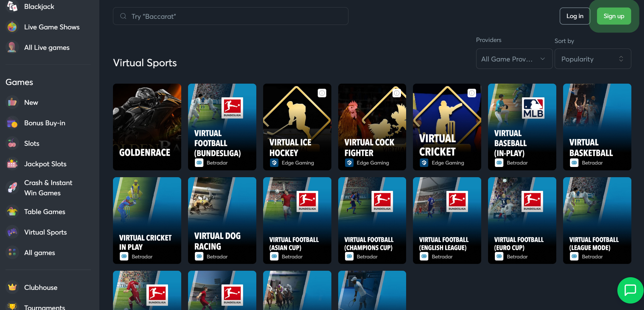Focus the Try "Baccarat" search field
The image size is (644, 310).
[231, 16]
